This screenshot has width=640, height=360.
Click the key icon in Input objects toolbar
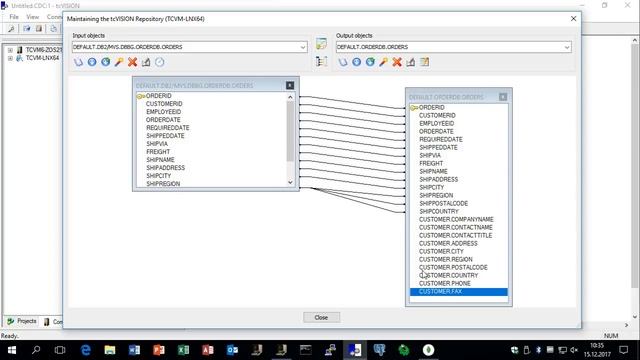[x=119, y=62]
